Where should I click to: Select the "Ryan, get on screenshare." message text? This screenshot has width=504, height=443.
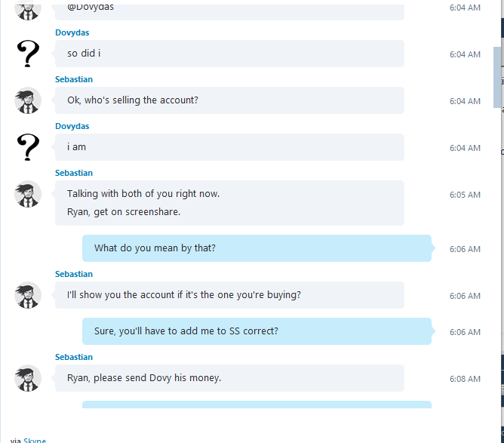click(124, 212)
